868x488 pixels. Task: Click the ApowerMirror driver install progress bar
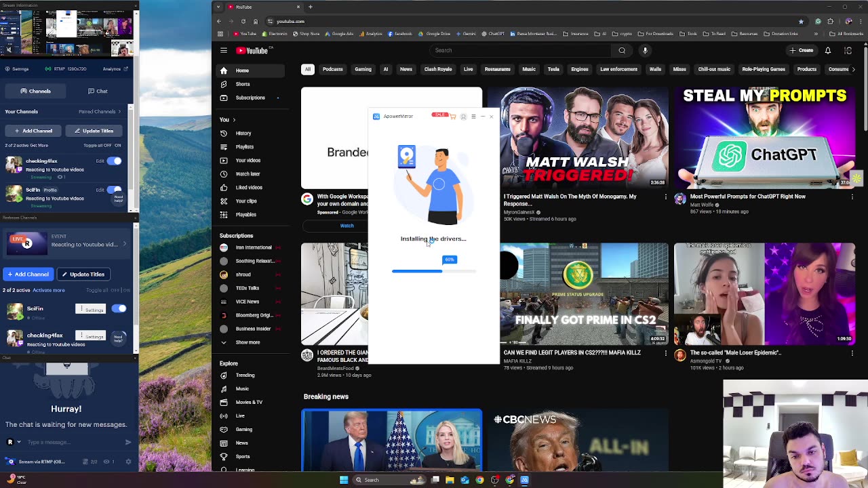(x=434, y=271)
